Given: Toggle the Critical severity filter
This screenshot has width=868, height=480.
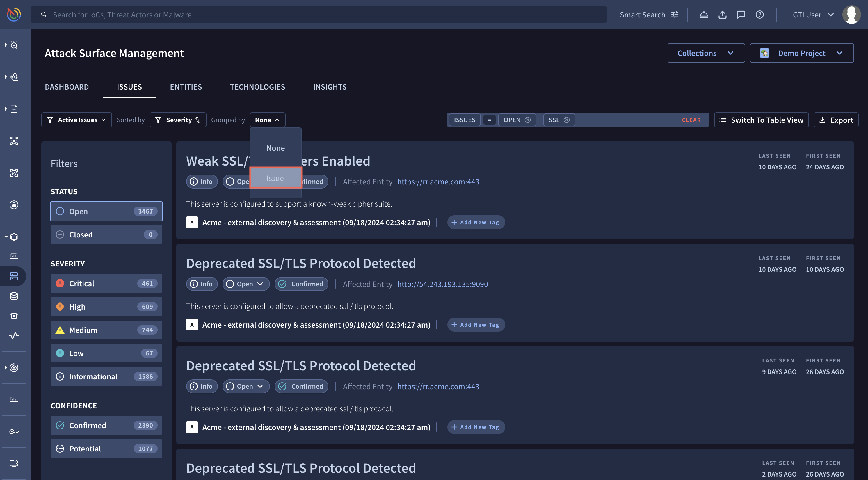Looking at the screenshot, I should pos(106,283).
